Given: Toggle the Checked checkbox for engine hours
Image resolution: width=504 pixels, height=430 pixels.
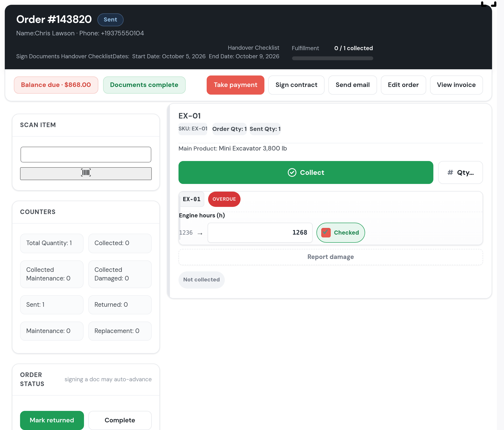Looking at the screenshot, I should [326, 232].
